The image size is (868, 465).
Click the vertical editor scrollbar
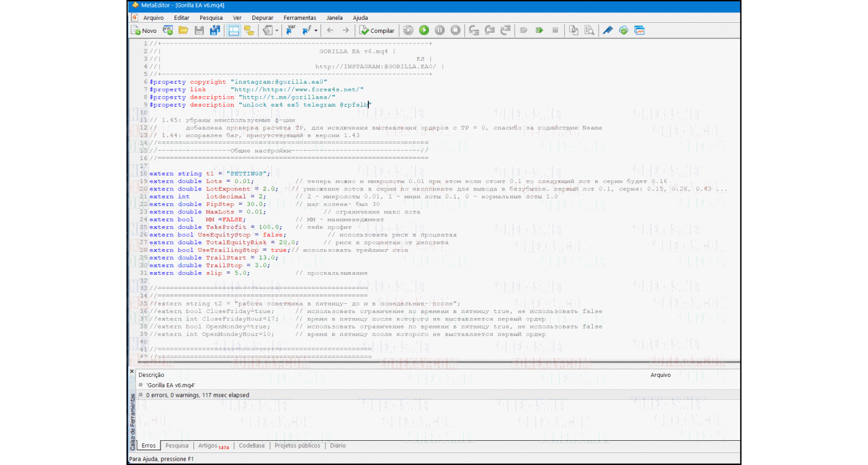(x=737, y=186)
